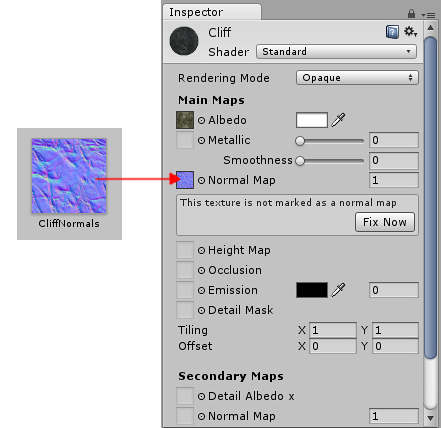Image resolution: width=441 pixels, height=428 pixels.
Task: Click the empty Emission texture slot
Action: pyautogui.click(x=185, y=290)
